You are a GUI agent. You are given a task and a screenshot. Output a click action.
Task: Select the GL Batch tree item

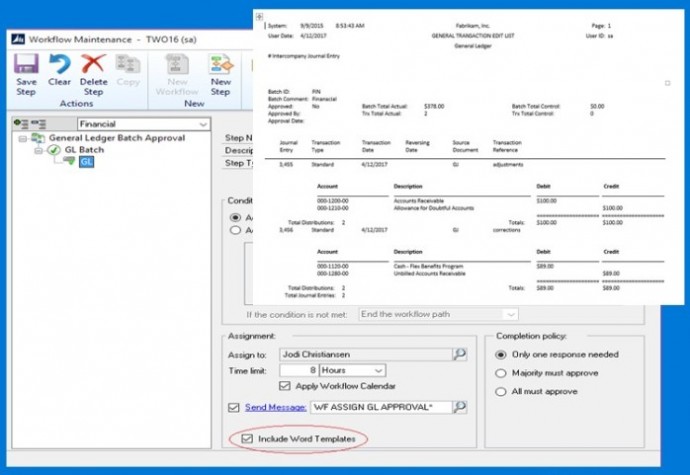click(84, 150)
